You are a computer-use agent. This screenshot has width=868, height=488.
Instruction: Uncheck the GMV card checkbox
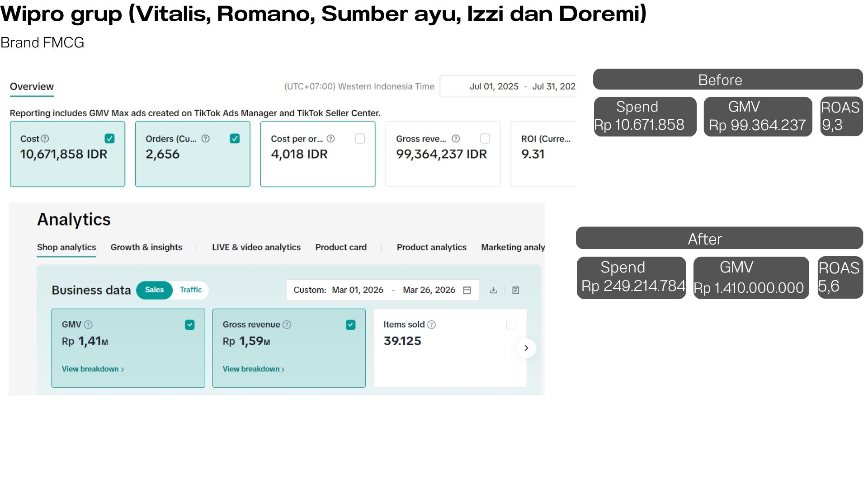[190, 325]
